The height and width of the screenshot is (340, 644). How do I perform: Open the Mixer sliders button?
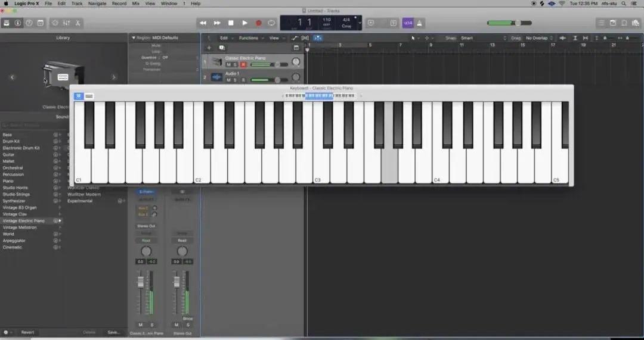coord(67,23)
